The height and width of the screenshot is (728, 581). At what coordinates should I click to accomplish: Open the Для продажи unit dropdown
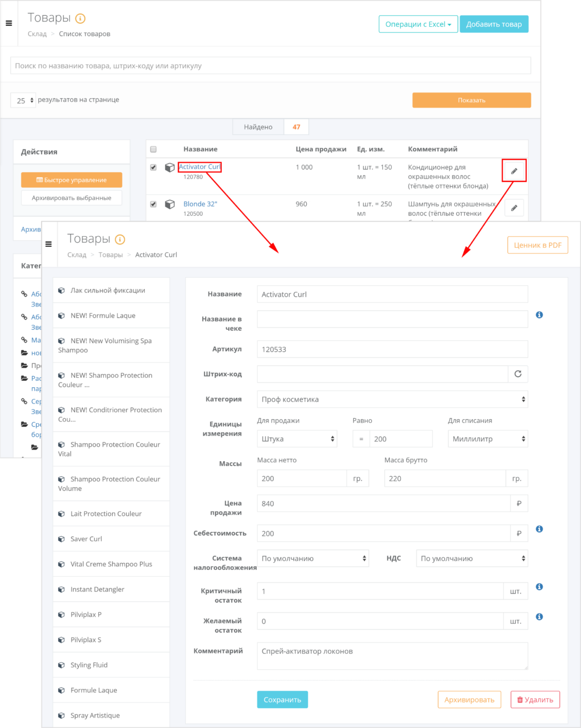click(x=297, y=439)
